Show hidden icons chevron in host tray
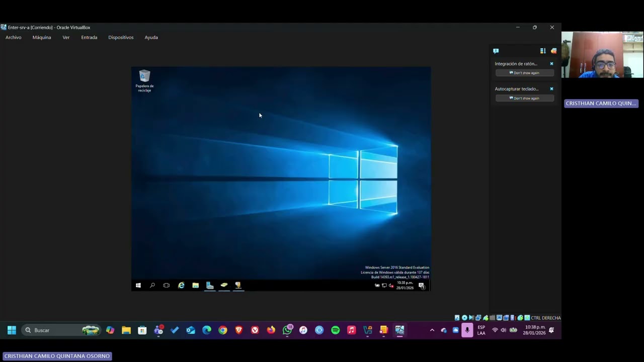Image resolution: width=644 pixels, height=362 pixels. tap(432, 330)
